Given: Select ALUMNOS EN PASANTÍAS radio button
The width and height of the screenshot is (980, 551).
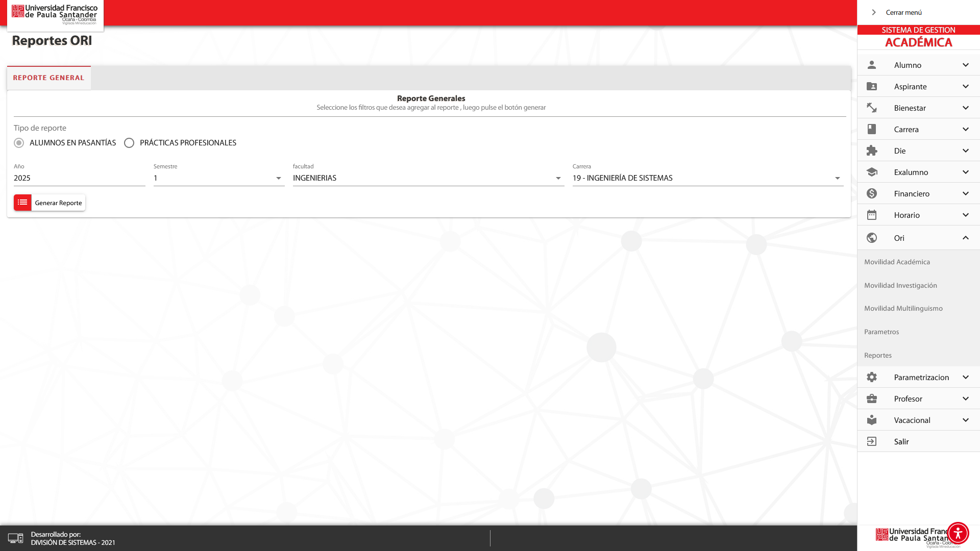Looking at the screenshot, I should [19, 143].
